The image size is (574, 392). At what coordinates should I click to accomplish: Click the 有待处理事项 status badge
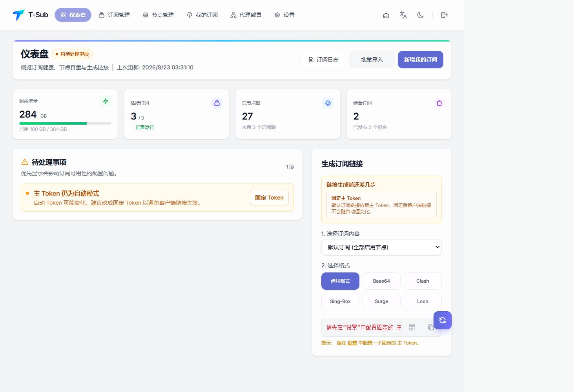click(x=72, y=54)
